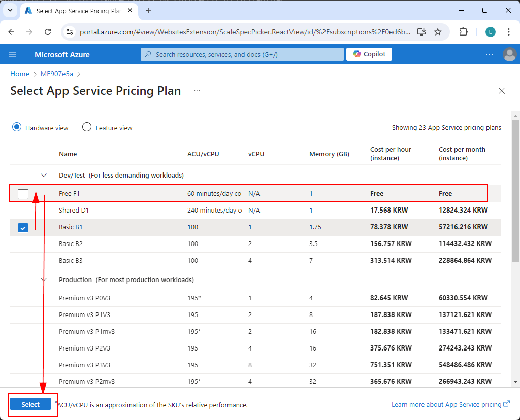Select the Basic B3 row
520x420 pixels.
click(x=255, y=260)
